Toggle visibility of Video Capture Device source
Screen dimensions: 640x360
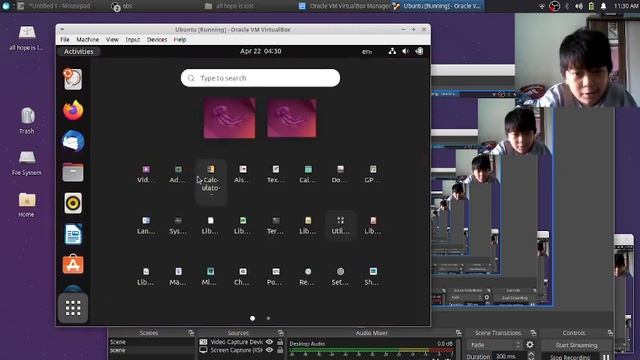[269, 342]
